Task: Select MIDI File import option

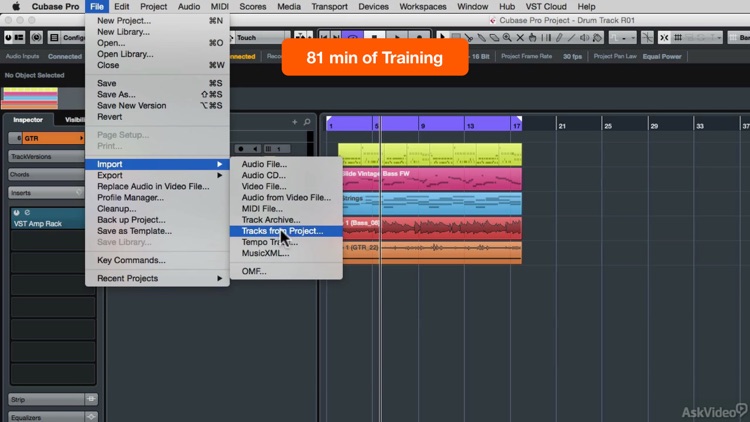Action: pyautogui.click(x=286, y=209)
